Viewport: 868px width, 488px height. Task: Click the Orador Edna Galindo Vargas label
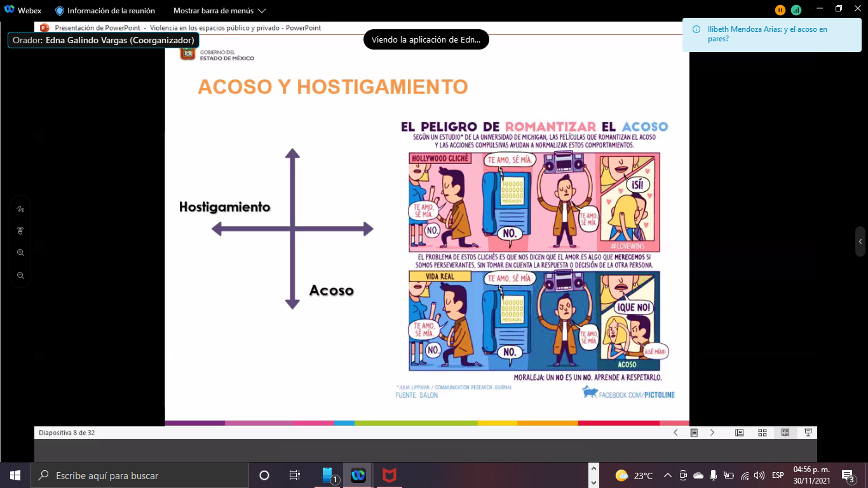(x=103, y=40)
